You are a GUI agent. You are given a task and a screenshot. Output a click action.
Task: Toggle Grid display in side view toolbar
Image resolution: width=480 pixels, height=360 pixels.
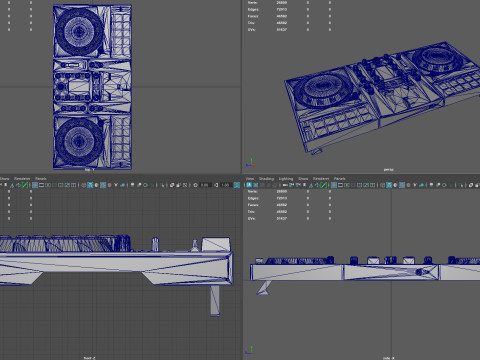[x=334, y=185]
